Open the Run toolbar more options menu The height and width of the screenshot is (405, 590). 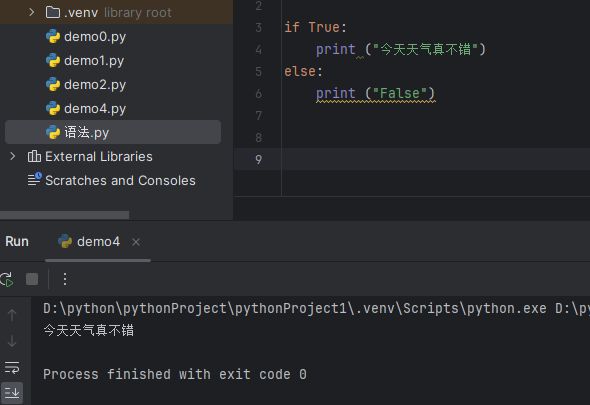point(65,279)
